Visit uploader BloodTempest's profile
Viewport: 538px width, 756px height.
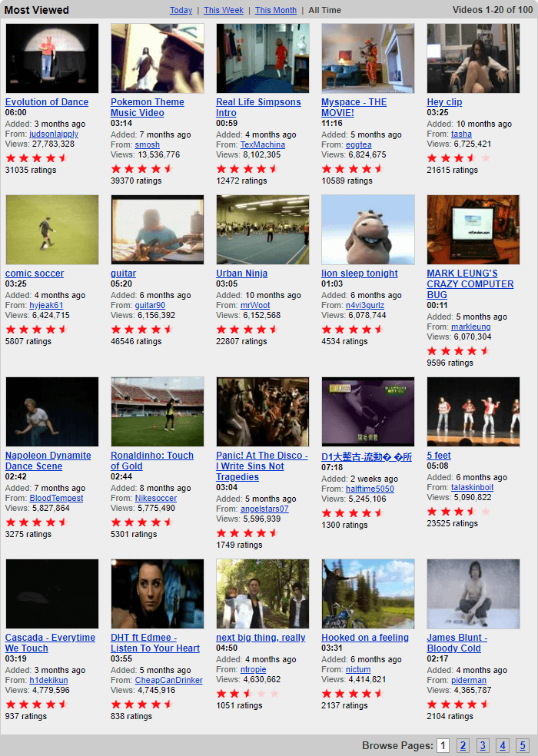point(56,498)
